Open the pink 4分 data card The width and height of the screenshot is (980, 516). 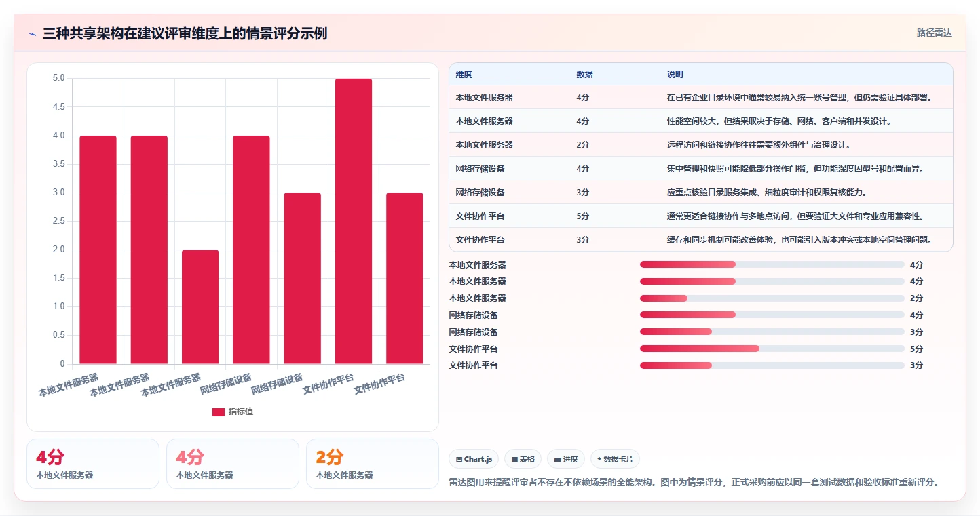click(233, 464)
